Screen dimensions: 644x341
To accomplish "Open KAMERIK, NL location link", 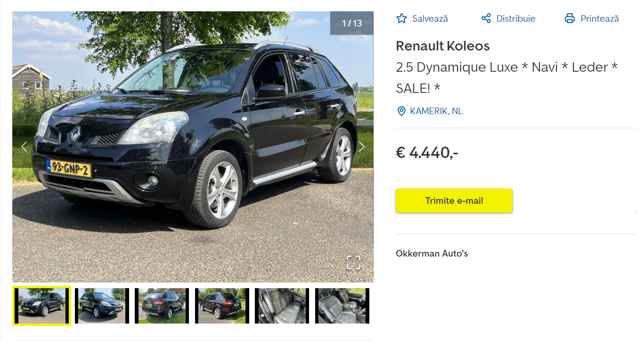I will [x=436, y=111].
